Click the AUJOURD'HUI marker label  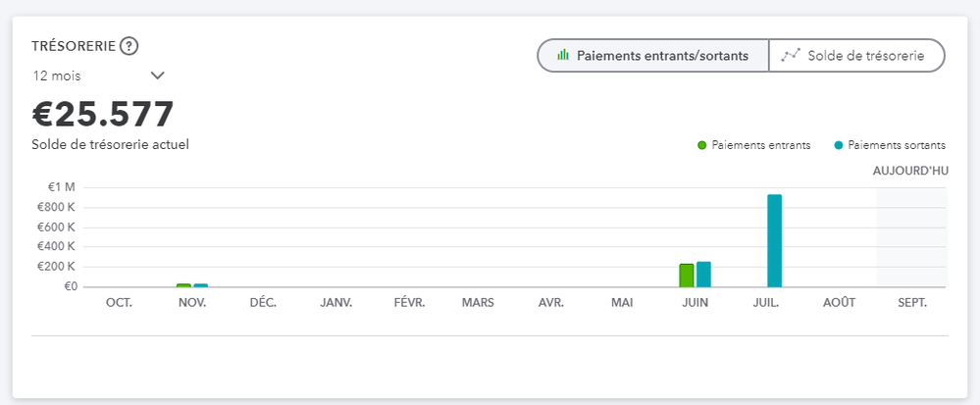coord(910,171)
